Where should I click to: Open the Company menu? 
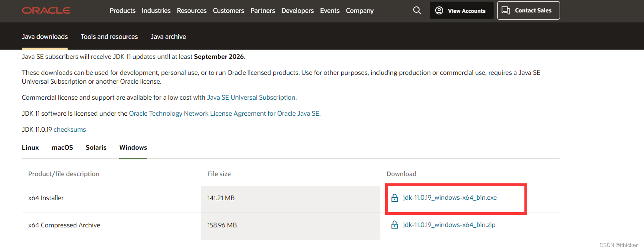click(360, 10)
